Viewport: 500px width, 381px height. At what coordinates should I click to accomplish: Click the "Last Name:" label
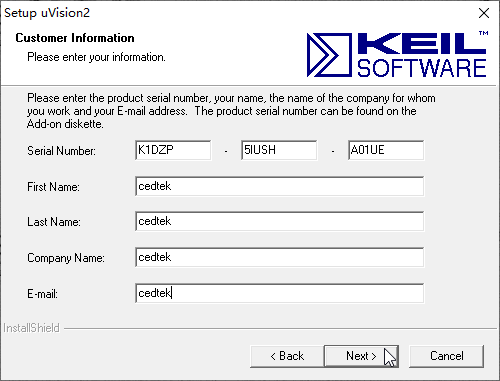[x=54, y=222]
